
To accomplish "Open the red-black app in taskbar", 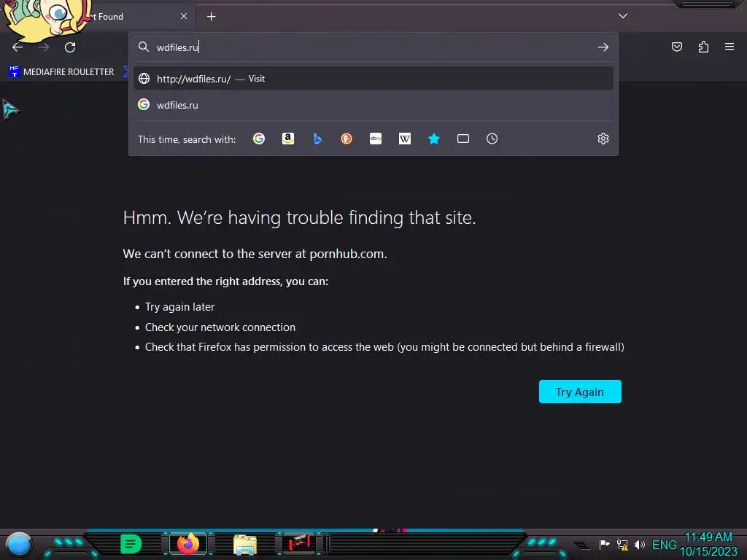I will point(299,544).
